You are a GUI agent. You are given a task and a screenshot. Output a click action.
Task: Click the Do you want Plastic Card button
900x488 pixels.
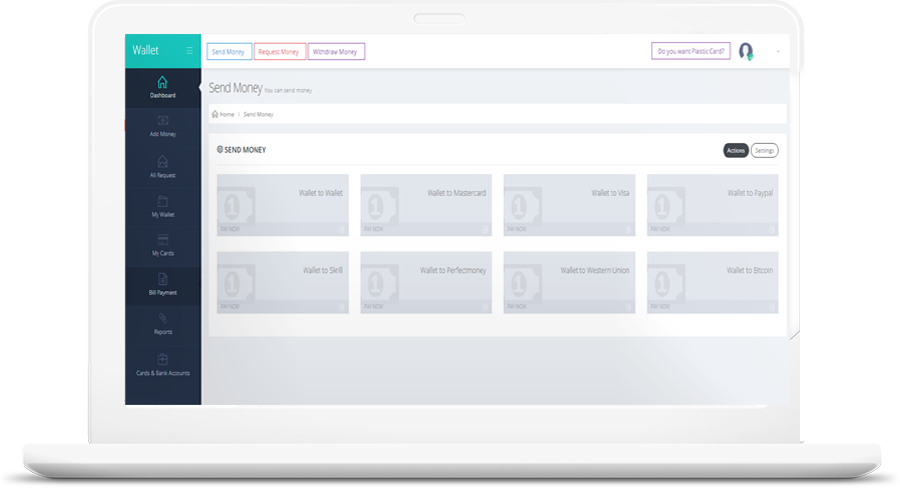pyautogui.click(x=692, y=51)
